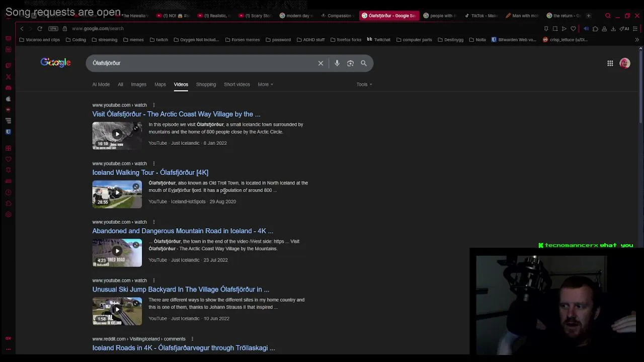Image resolution: width=644 pixels, height=362 pixels.
Task: Toggle the VPN badge in address bar
Action: click(54, 29)
